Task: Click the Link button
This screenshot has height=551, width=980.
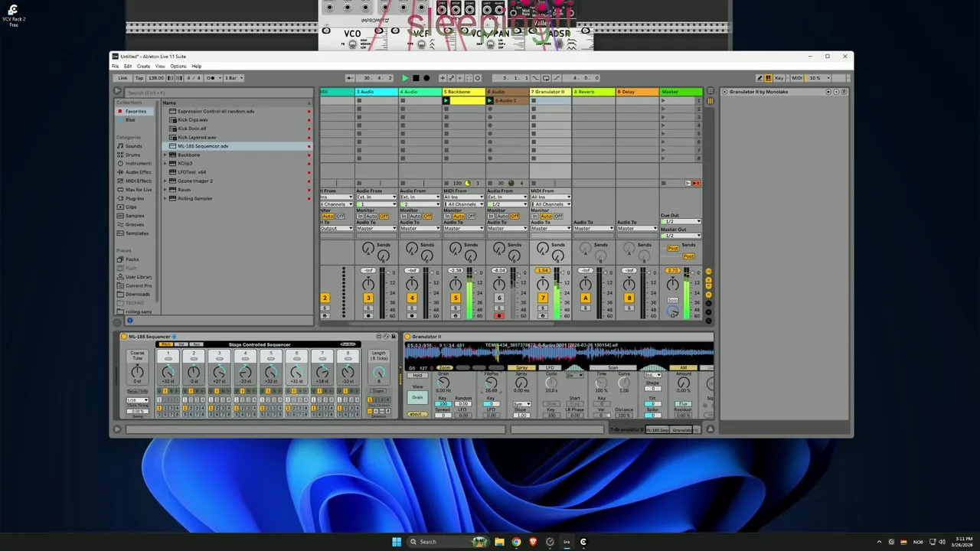Action: tap(122, 78)
